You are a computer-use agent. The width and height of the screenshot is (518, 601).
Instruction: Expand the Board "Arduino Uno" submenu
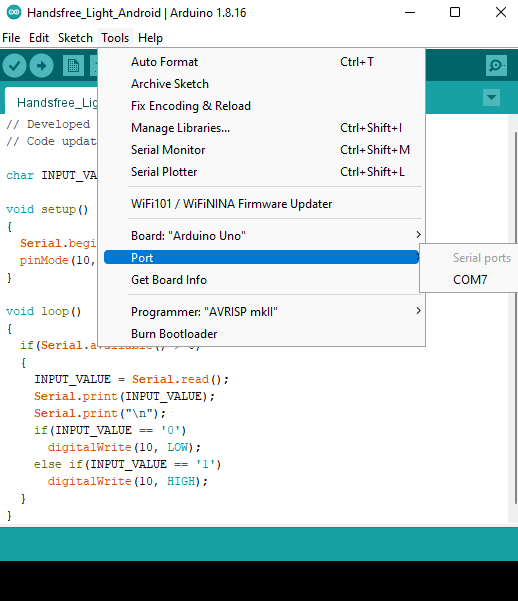(x=263, y=235)
